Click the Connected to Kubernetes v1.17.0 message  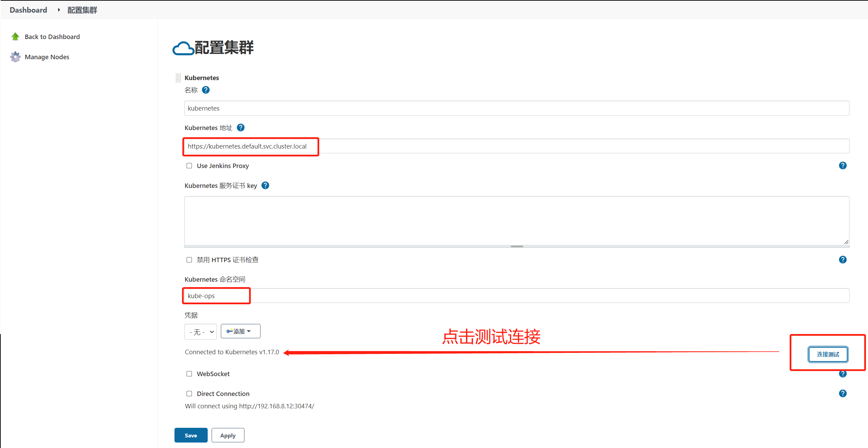click(x=232, y=352)
